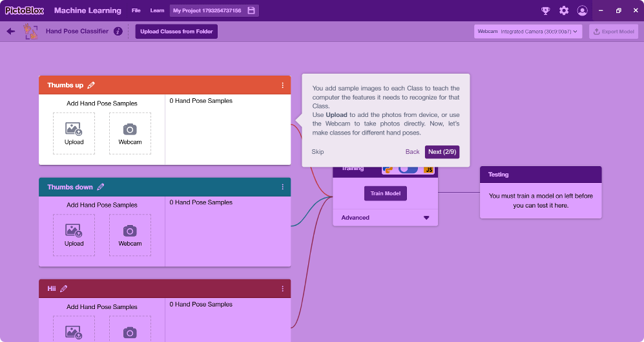The image size is (644, 342).
Task: Skip the tutorial popup
Action: coord(318,152)
